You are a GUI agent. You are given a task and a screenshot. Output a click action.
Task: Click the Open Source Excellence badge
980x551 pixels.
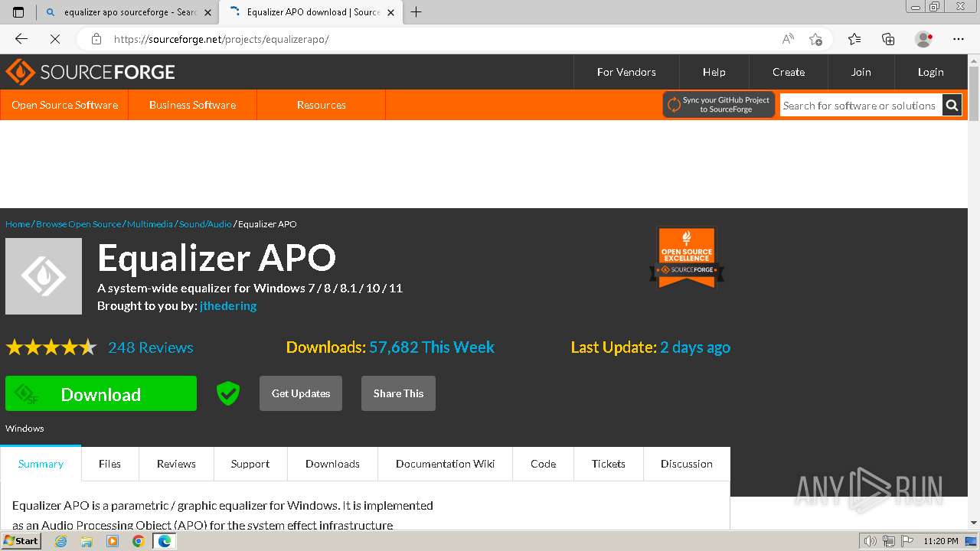(x=687, y=258)
